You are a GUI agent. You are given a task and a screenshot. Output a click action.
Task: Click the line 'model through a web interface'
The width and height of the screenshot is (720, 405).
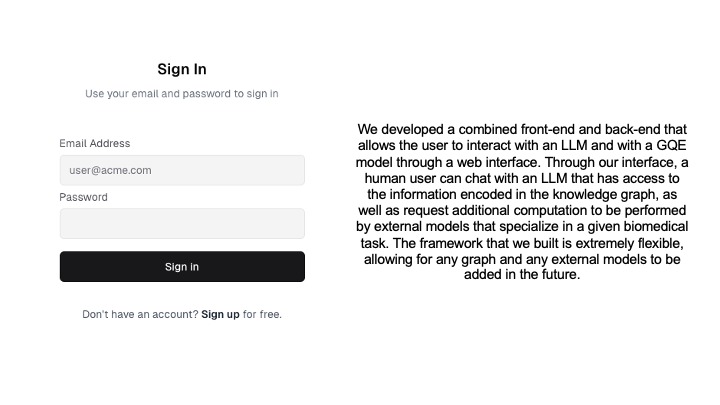coord(522,162)
